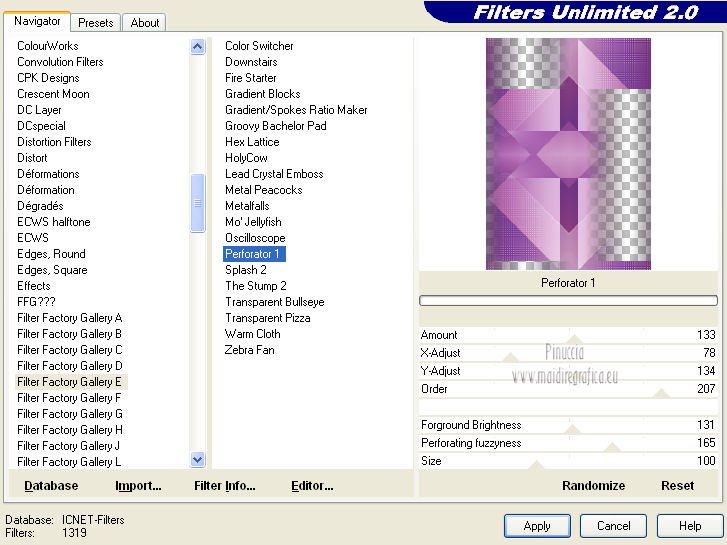Click the category list scrollbar thumb
This screenshot has width=727, height=545.
point(198,203)
